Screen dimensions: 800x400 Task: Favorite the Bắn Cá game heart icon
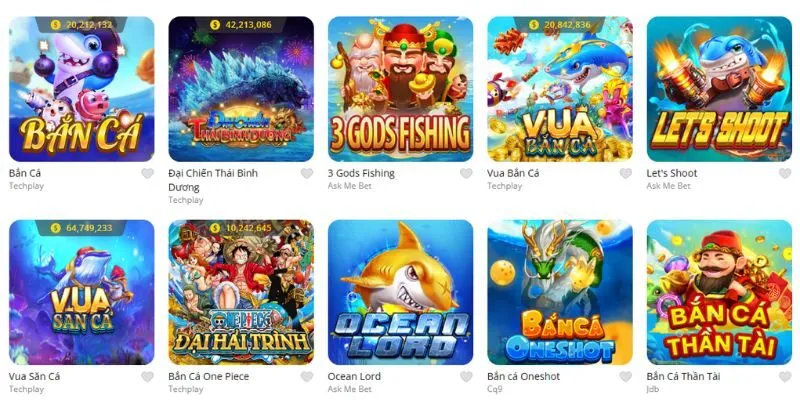point(147,173)
